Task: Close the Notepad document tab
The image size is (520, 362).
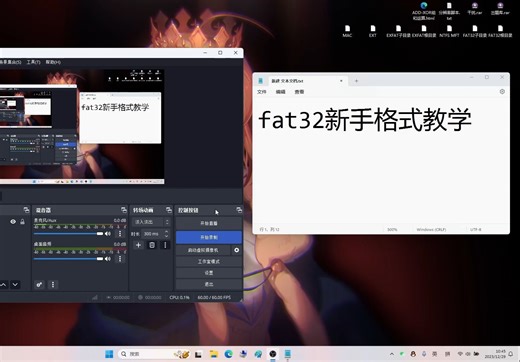Action: pos(341,81)
